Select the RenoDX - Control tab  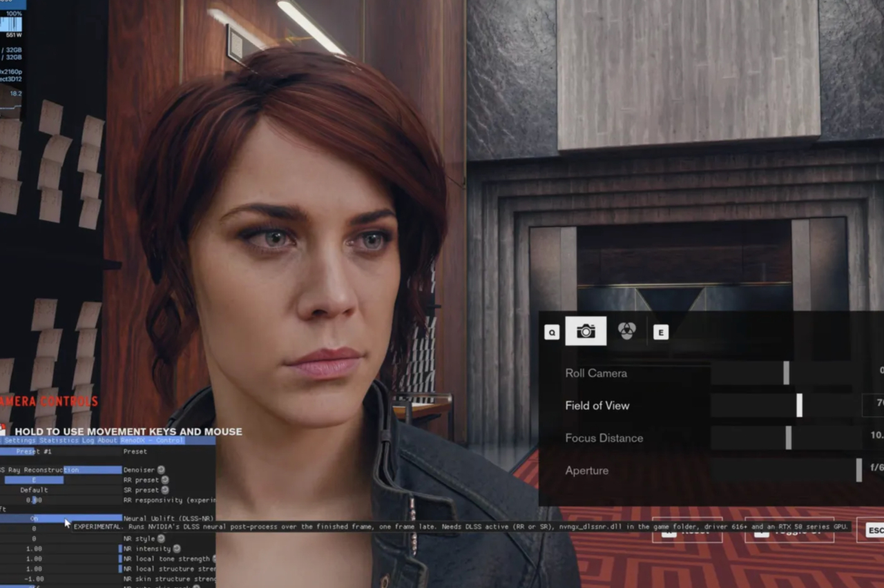tap(152, 440)
